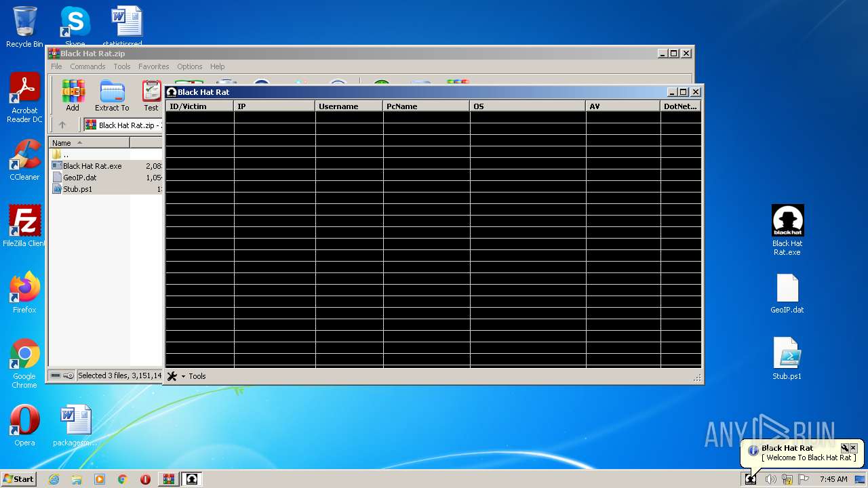Select the GeoIP.dat desktop file
This screenshot has height=488, width=868.
(787, 293)
